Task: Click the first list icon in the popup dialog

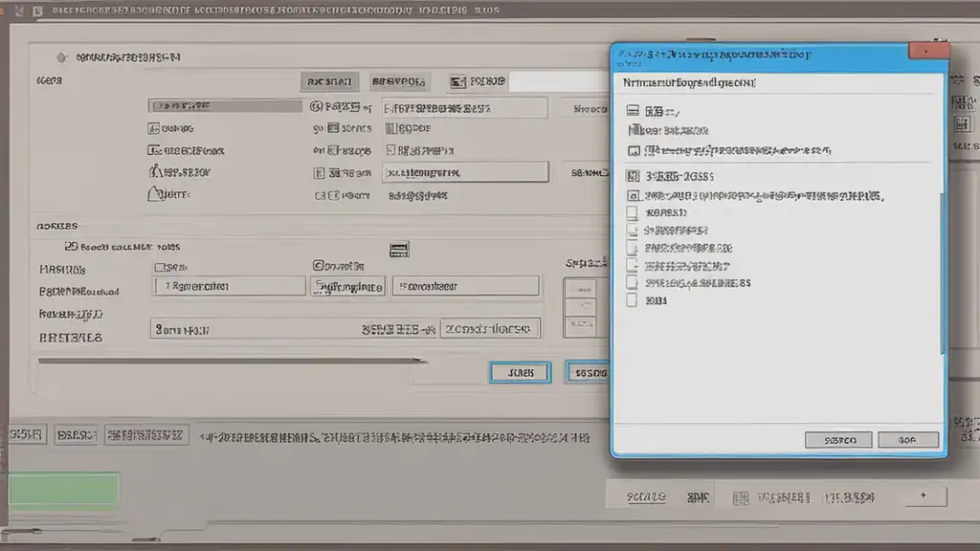Action: tap(633, 111)
